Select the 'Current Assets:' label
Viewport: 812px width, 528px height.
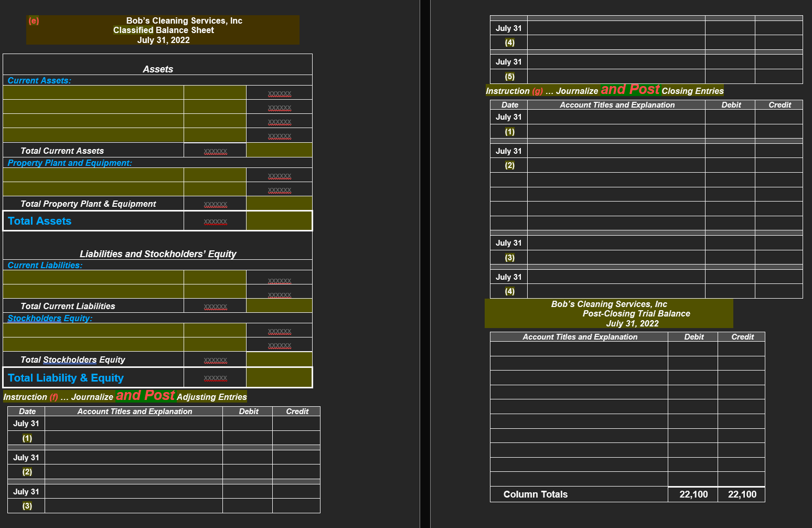39,80
